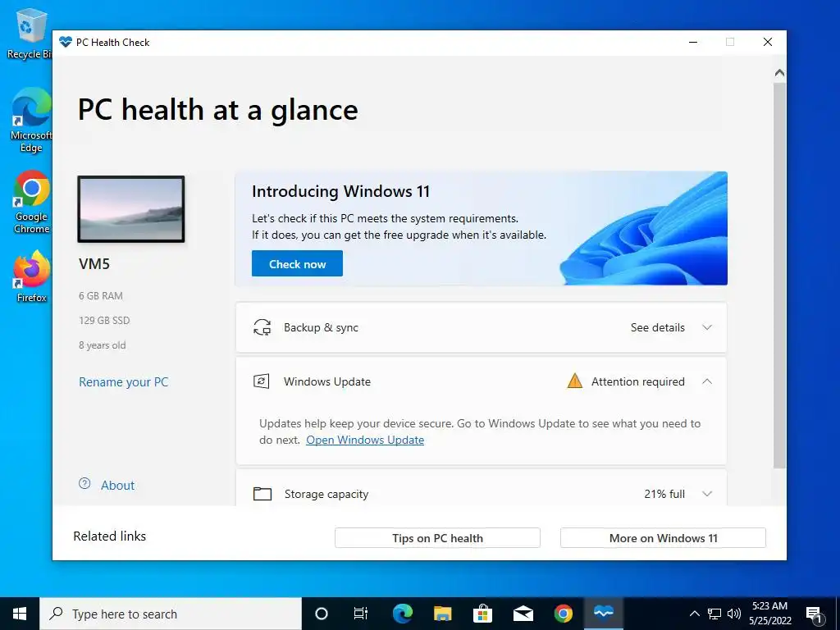Open File Explorer from taskbar

coord(442,614)
